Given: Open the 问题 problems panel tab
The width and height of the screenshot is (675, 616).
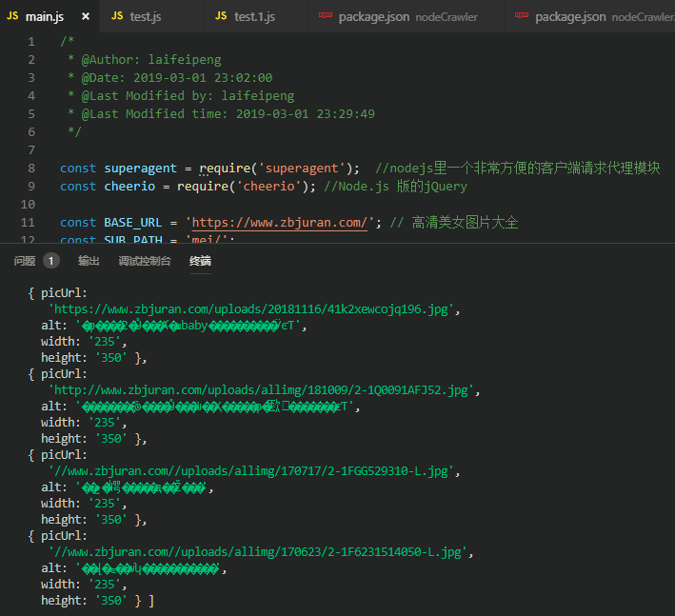Looking at the screenshot, I should (25, 261).
